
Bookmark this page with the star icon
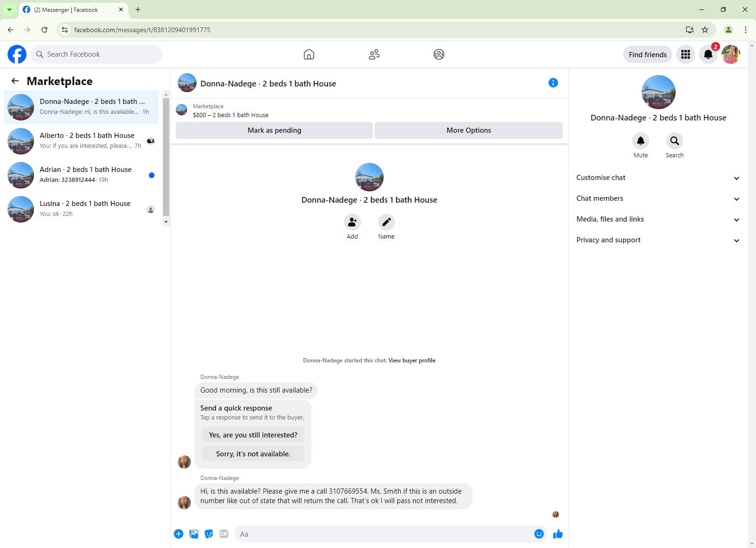tap(705, 30)
